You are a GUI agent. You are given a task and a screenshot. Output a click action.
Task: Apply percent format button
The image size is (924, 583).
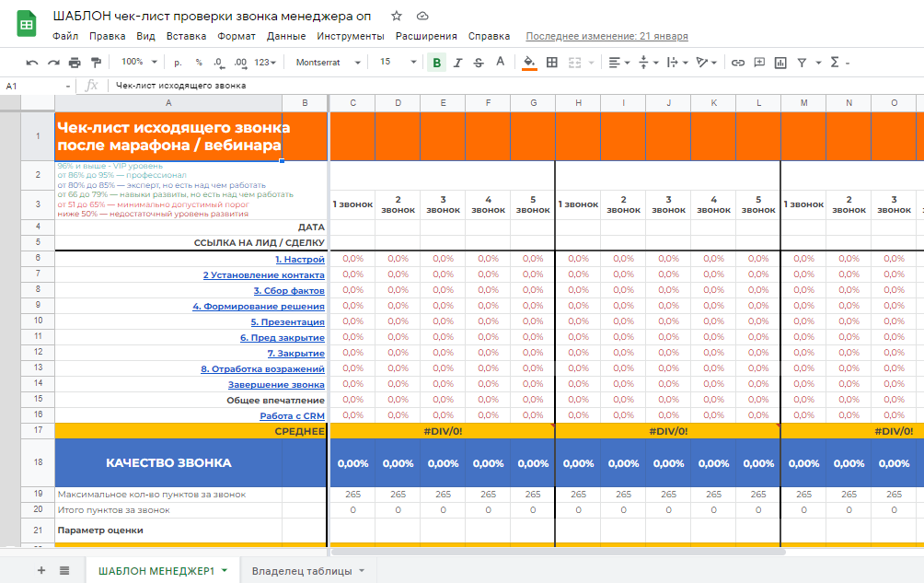[x=199, y=63]
